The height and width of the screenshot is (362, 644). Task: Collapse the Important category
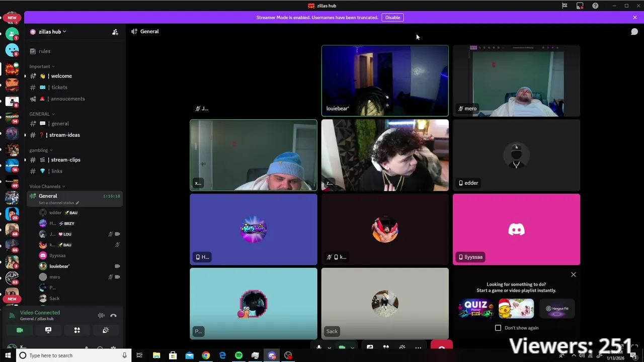(42, 66)
